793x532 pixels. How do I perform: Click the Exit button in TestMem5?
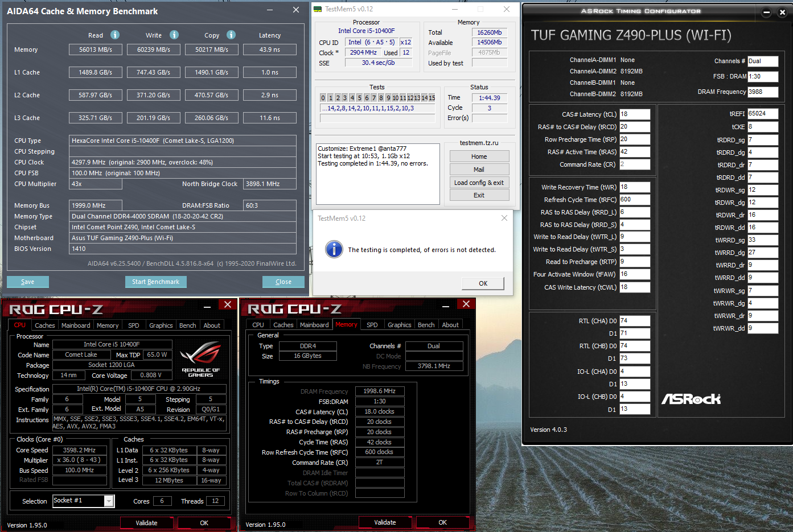pyautogui.click(x=479, y=195)
